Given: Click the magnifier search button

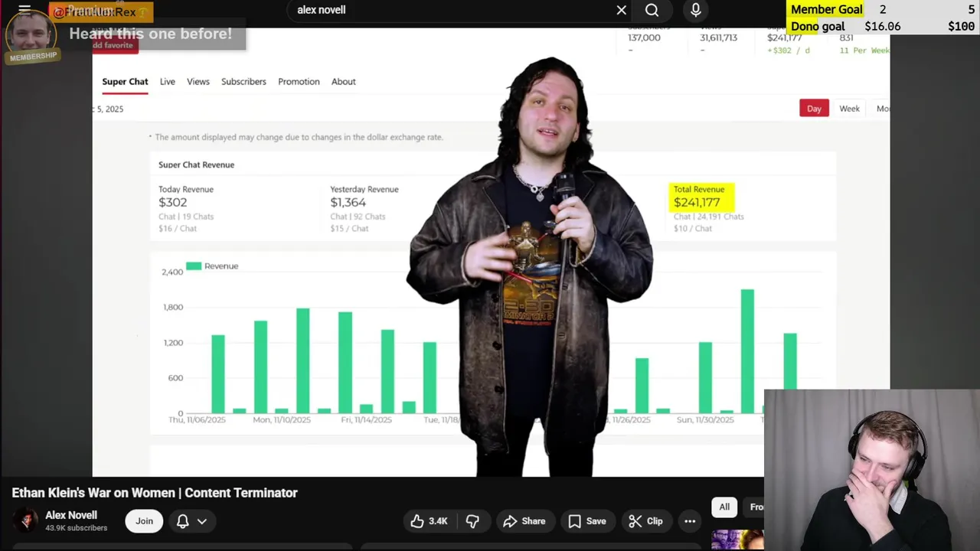Looking at the screenshot, I should (652, 10).
